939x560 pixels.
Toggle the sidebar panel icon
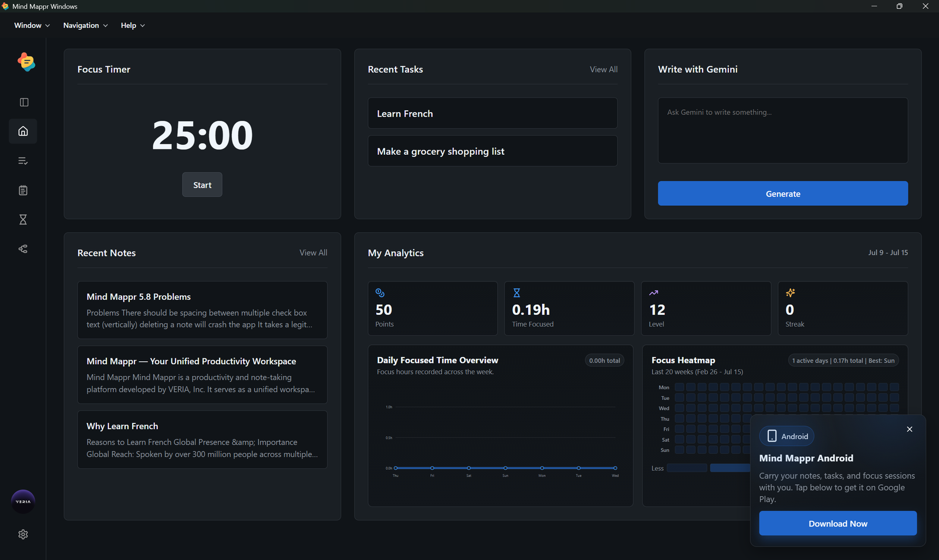pyautogui.click(x=24, y=102)
